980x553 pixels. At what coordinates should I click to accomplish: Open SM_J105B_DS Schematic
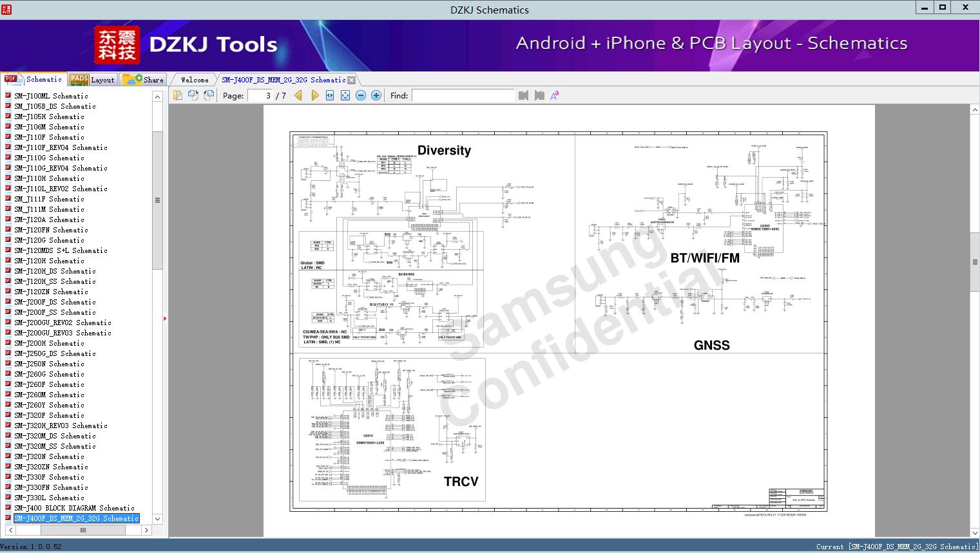55,106
